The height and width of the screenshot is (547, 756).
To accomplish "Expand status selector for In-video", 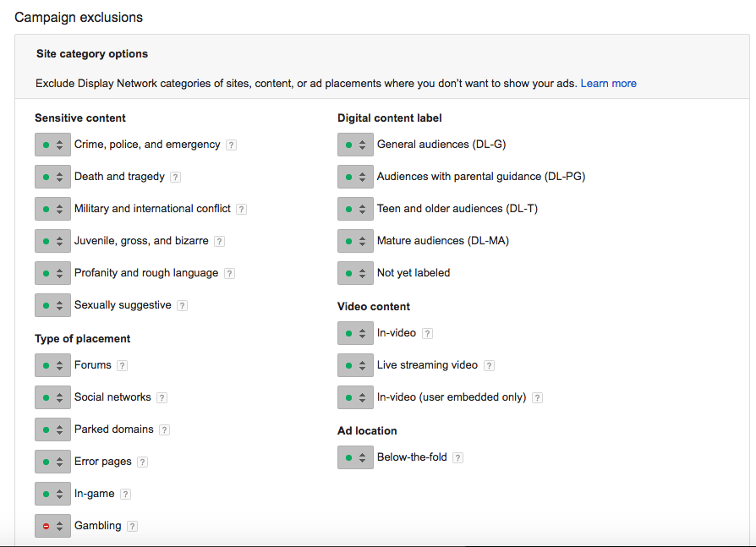I will (355, 333).
